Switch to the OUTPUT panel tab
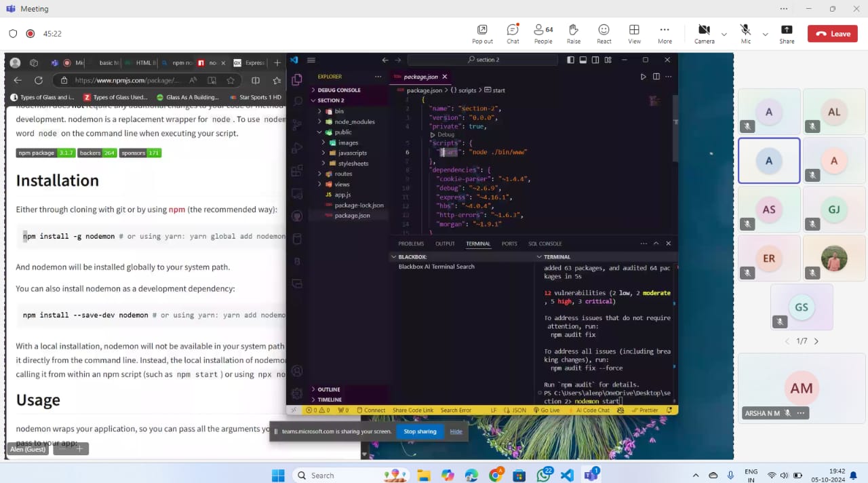The width and height of the screenshot is (868, 483). (445, 244)
